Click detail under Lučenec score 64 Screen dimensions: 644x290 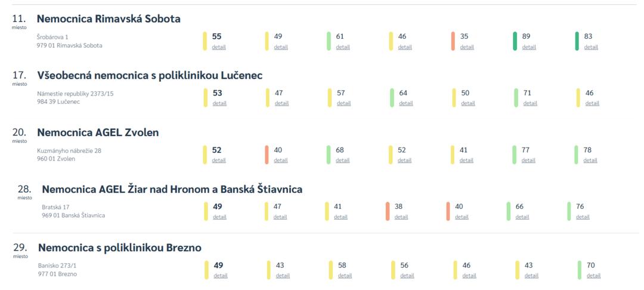tap(406, 103)
